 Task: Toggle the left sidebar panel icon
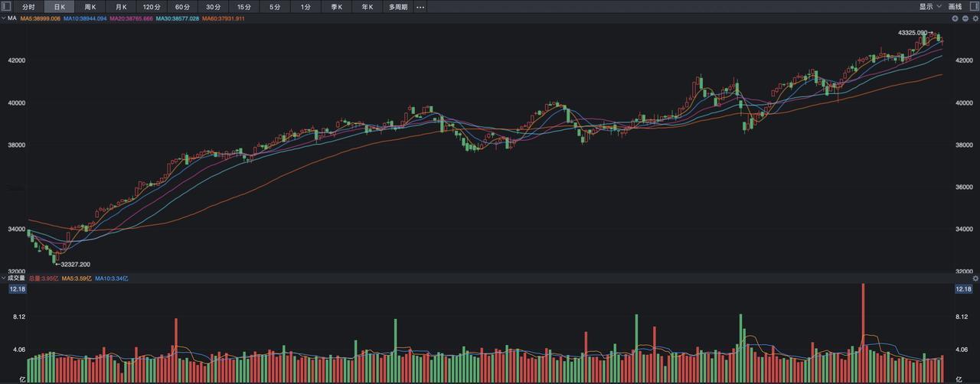(7, 6)
